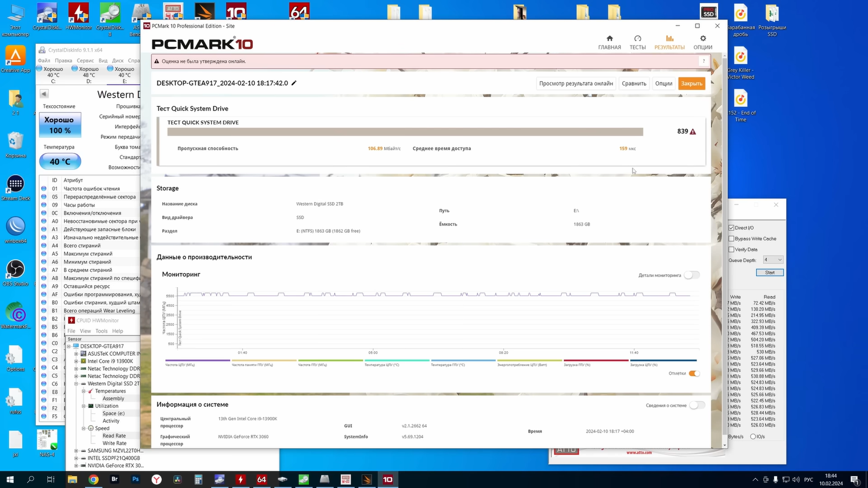The image size is (868, 488).
Task: Open the Tools menu in HWMonitor
Action: [x=101, y=331]
